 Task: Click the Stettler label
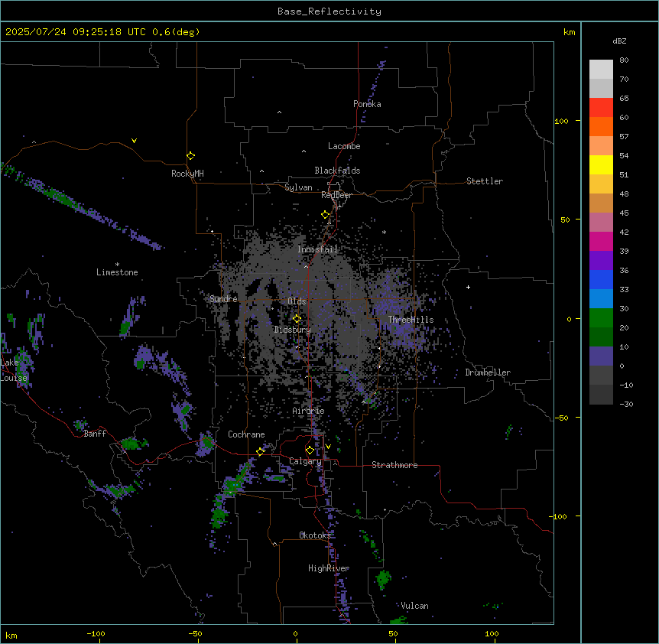[485, 181]
